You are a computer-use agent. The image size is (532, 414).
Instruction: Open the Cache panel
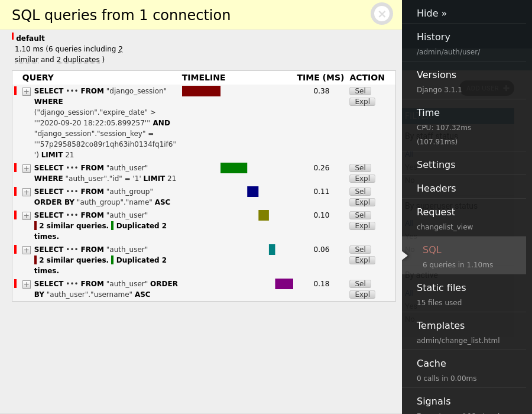click(x=431, y=364)
